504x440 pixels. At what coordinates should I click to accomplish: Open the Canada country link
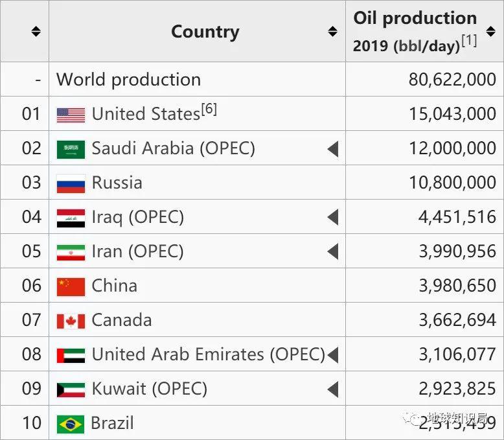tap(122, 320)
